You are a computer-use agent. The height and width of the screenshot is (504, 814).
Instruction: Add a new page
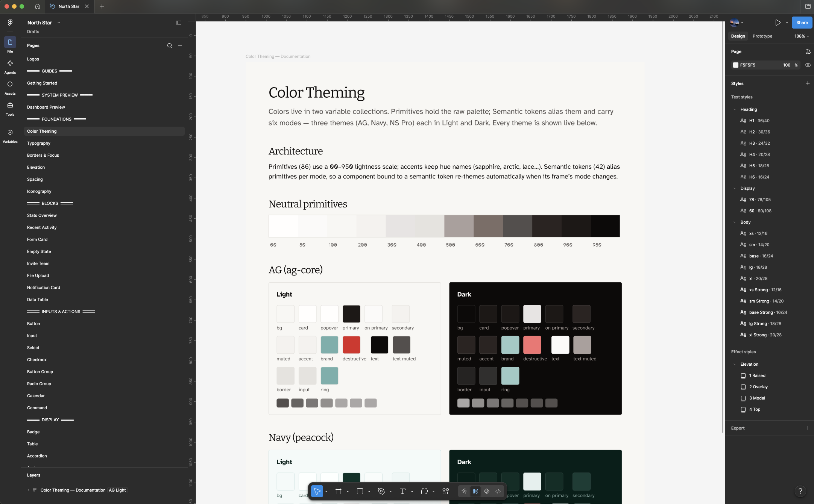[x=180, y=45]
